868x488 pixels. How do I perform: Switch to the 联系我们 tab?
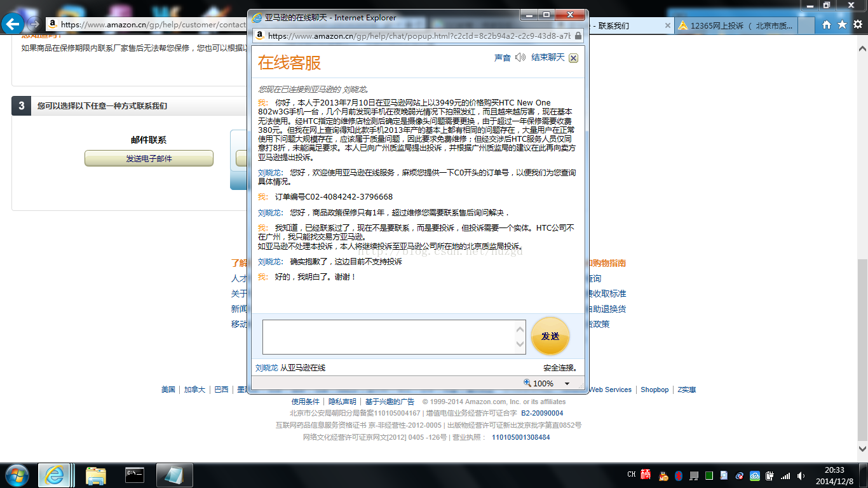click(629, 25)
